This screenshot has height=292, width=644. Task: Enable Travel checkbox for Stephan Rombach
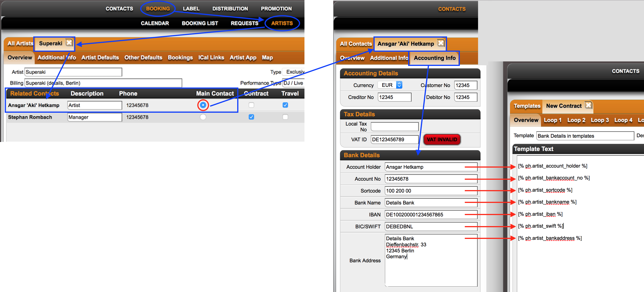(x=285, y=117)
